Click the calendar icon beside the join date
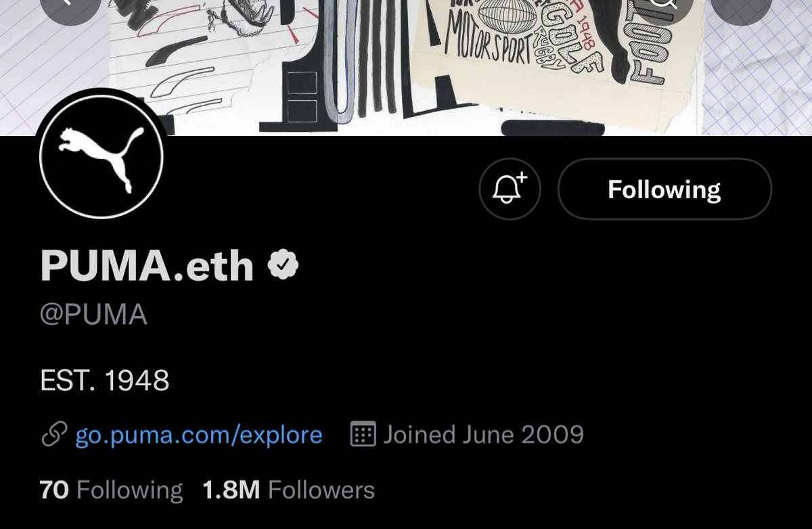This screenshot has height=529, width=812. point(363,434)
